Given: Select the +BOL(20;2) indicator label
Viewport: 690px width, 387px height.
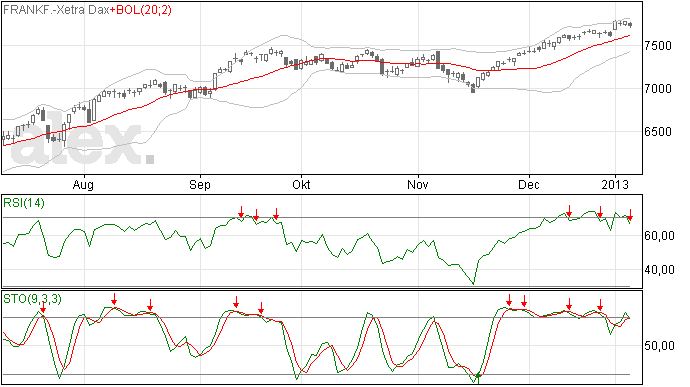Looking at the screenshot, I should [141, 10].
